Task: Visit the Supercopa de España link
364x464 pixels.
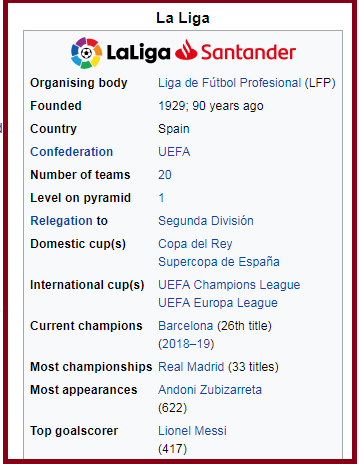Action: coord(219,262)
